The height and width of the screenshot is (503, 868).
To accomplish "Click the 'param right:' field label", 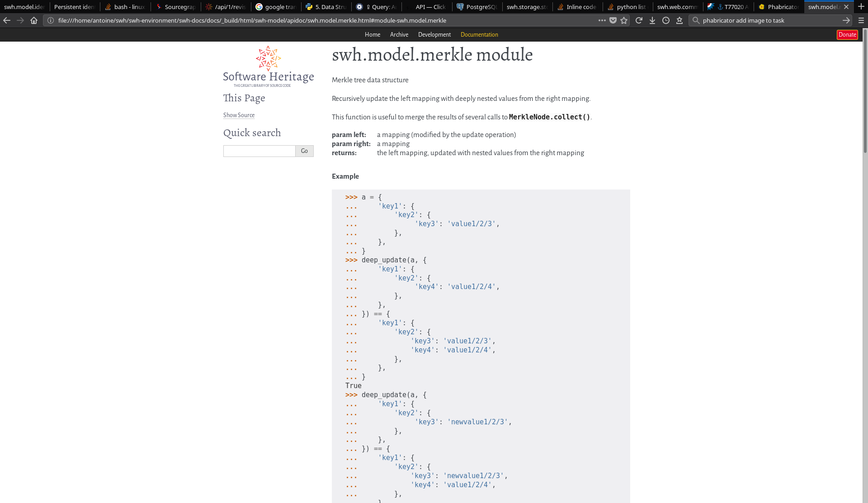I will point(351,144).
